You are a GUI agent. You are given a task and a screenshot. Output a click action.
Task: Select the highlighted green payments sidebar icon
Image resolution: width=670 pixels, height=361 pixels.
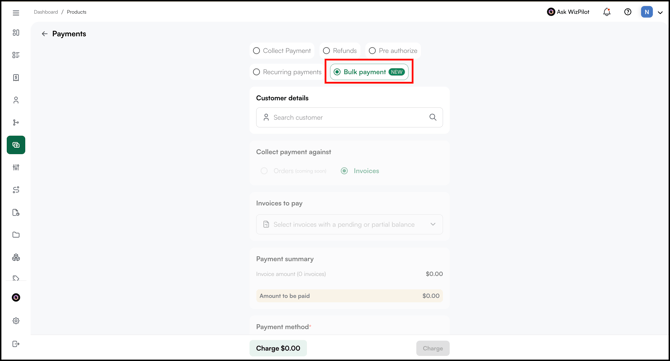16,145
